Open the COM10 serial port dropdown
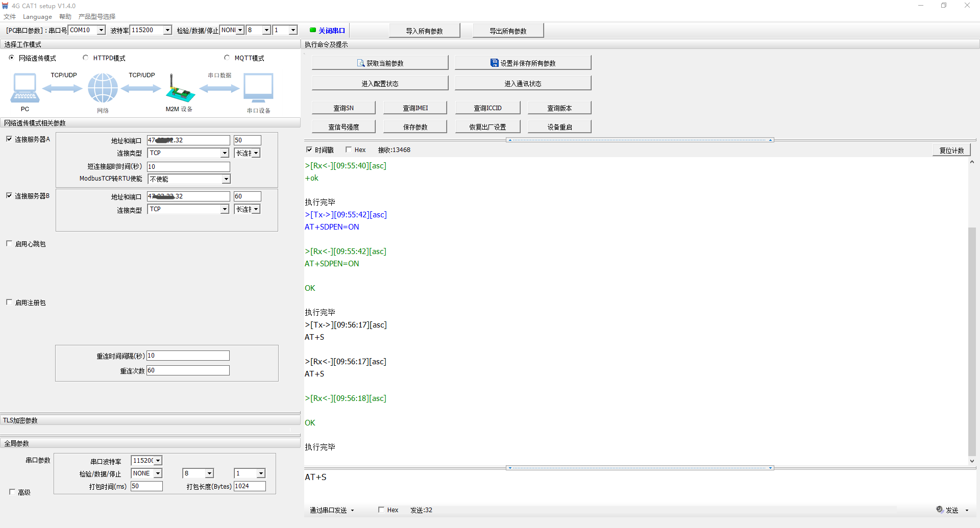980x528 pixels. [x=101, y=30]
